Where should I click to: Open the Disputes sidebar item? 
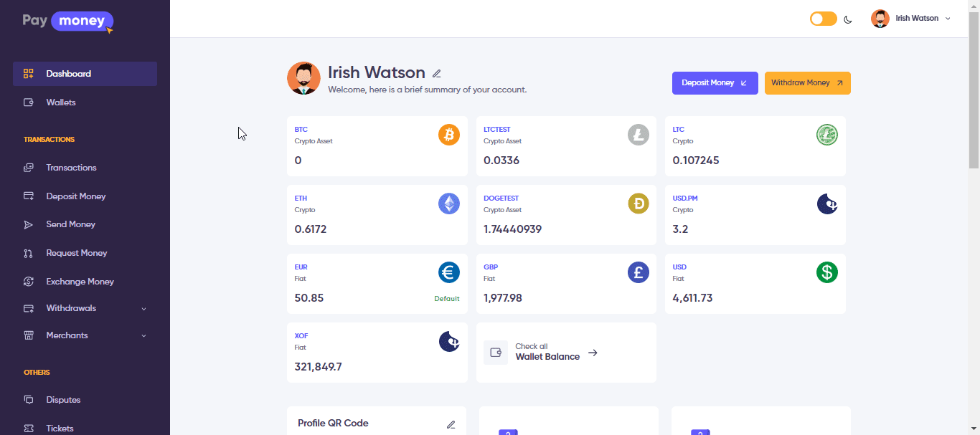tap(63, 400)
